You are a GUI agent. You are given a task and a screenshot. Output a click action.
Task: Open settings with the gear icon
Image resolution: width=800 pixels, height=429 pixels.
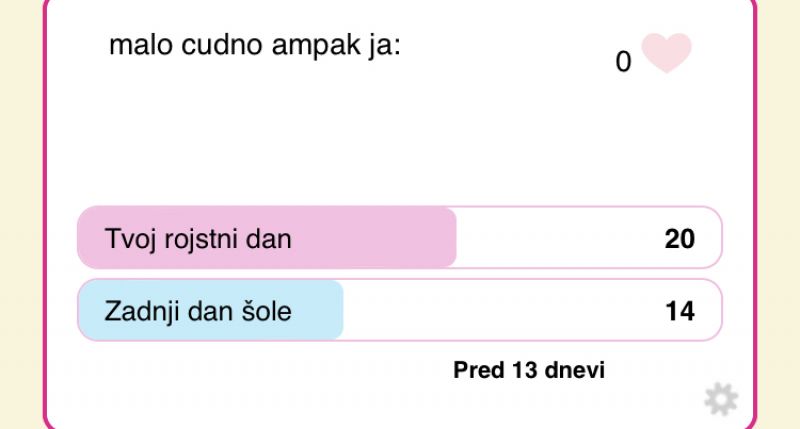pyautogui.click(x=720, y=399)
